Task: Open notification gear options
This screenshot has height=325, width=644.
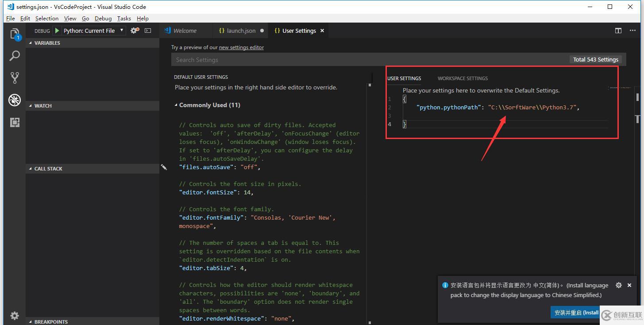Action: tap(619, 285)
